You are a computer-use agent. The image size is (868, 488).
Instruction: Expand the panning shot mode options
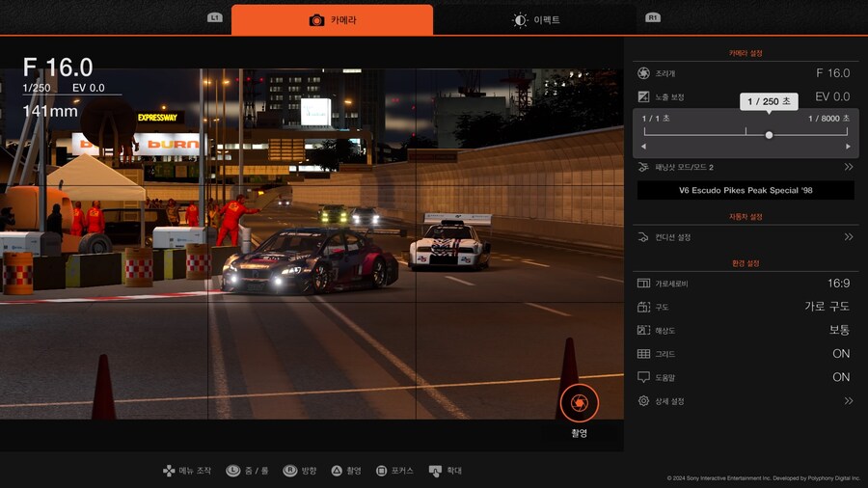(848, 167)
